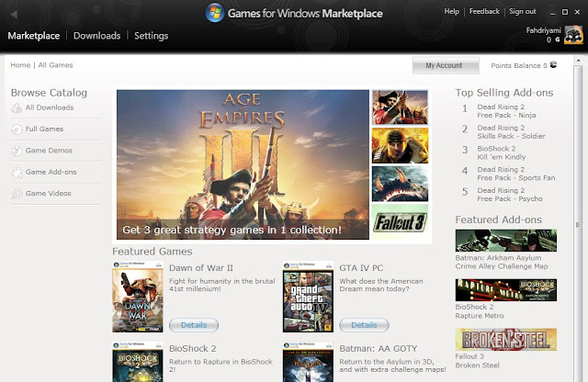588x382 pixels.
Task: Select the Fallout 3 carousel thumbnail
Action: [x=400, y=222]
